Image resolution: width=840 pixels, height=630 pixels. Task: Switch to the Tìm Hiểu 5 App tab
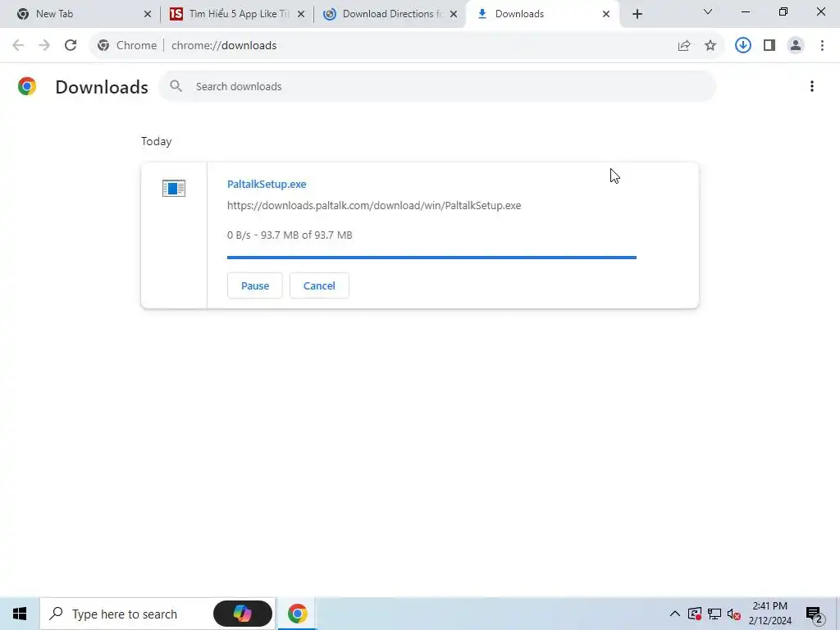tap(239, 14)
